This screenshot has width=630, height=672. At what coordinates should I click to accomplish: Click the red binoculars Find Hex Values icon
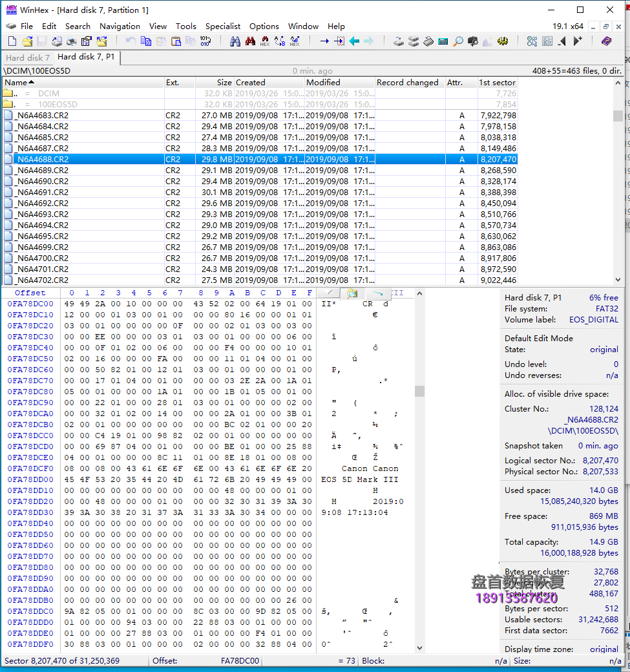(x=250, y=41)
